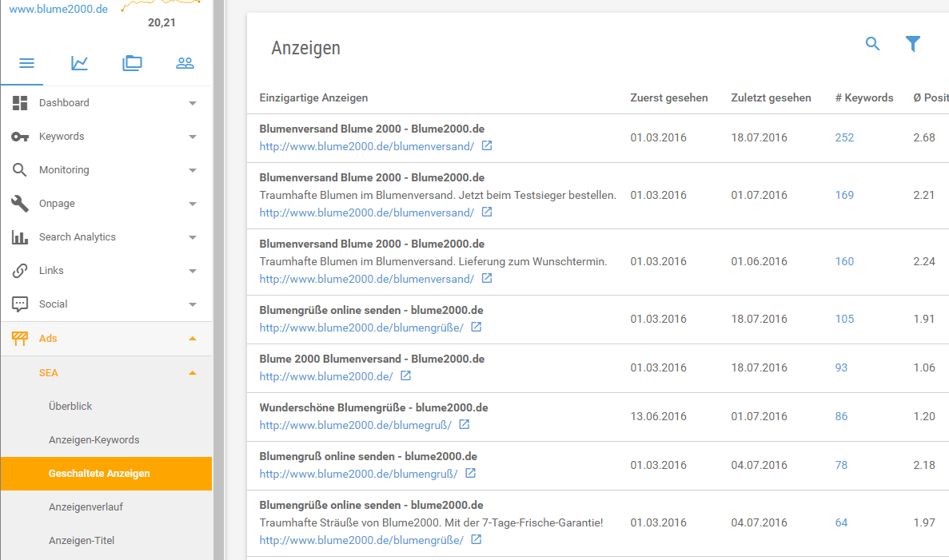This screenshot has width=949, height=560.
Task: Click the average position value 1.06
Action: (923, 367)
